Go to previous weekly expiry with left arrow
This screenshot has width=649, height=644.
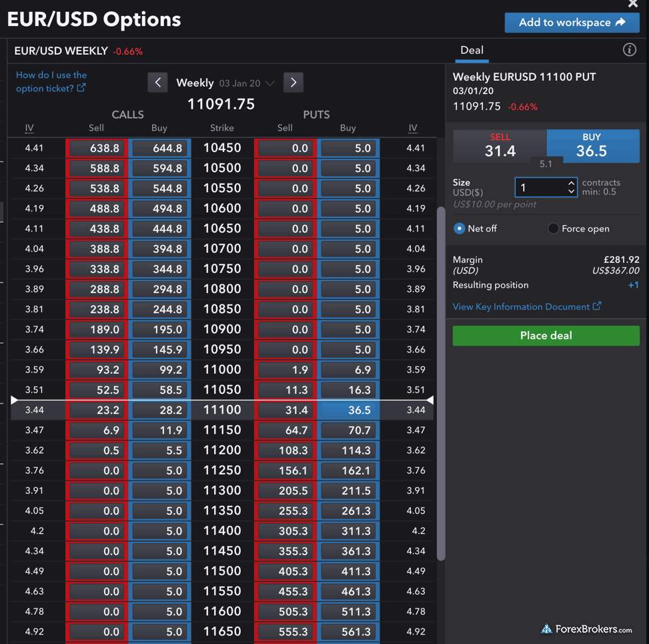(158, 83)
